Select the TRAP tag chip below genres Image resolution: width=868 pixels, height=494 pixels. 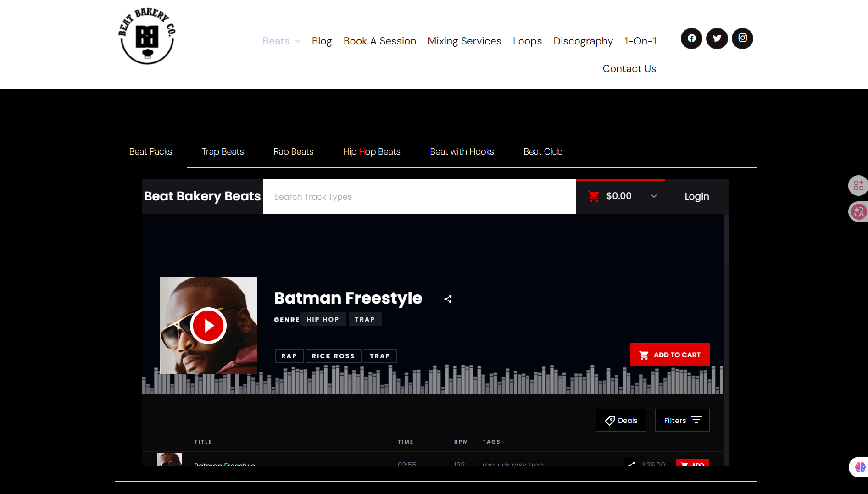tap(380, 356)
